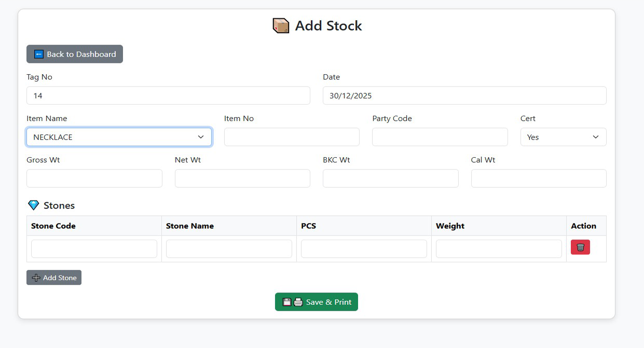Click the Party Code input
The image size is (644, 348).
coord(440,137)
